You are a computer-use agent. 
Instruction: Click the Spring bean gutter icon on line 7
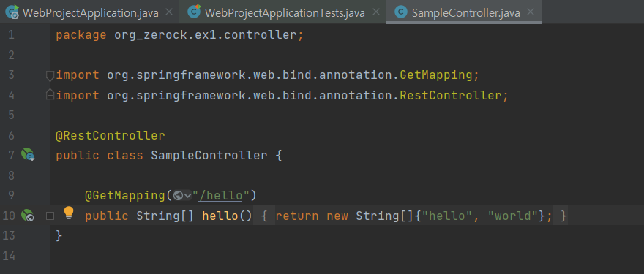(28, 155)
